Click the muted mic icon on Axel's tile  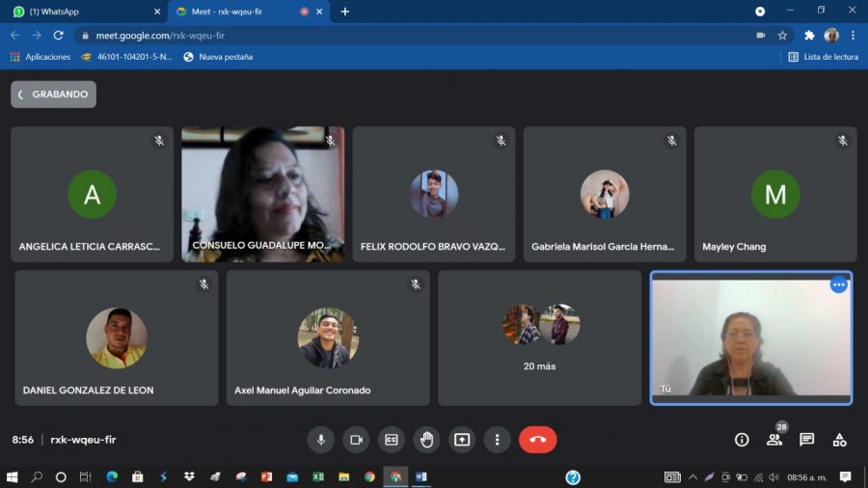(x=416, y=285)
